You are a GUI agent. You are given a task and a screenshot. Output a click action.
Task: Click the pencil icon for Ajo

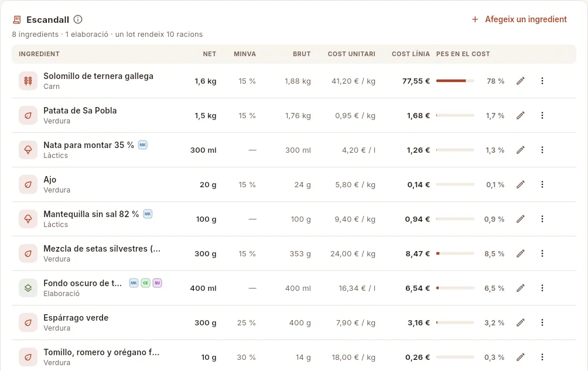[521, 184]
